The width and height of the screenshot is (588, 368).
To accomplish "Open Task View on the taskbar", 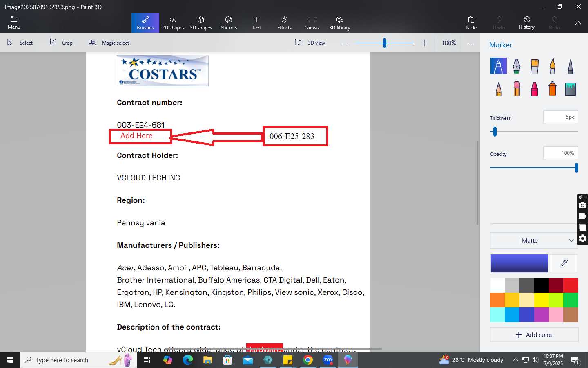I will (x=147, y=360).
